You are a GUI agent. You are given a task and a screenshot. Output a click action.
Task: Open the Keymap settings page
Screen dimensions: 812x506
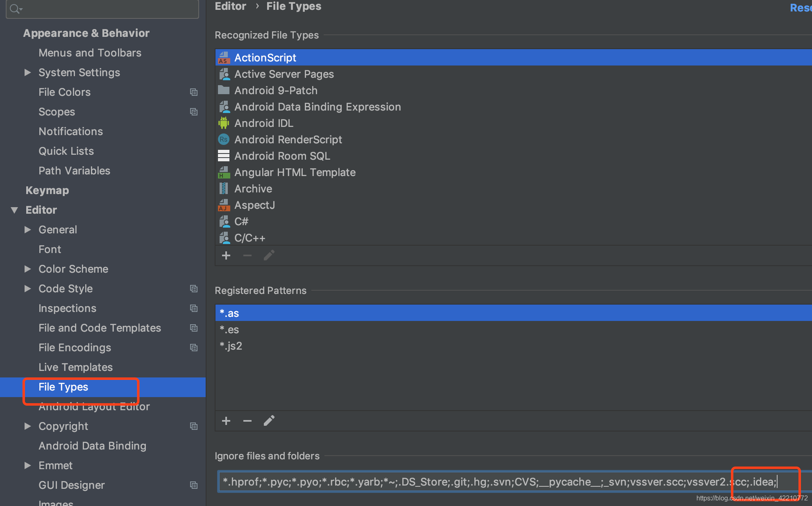[x=47, y=190]
